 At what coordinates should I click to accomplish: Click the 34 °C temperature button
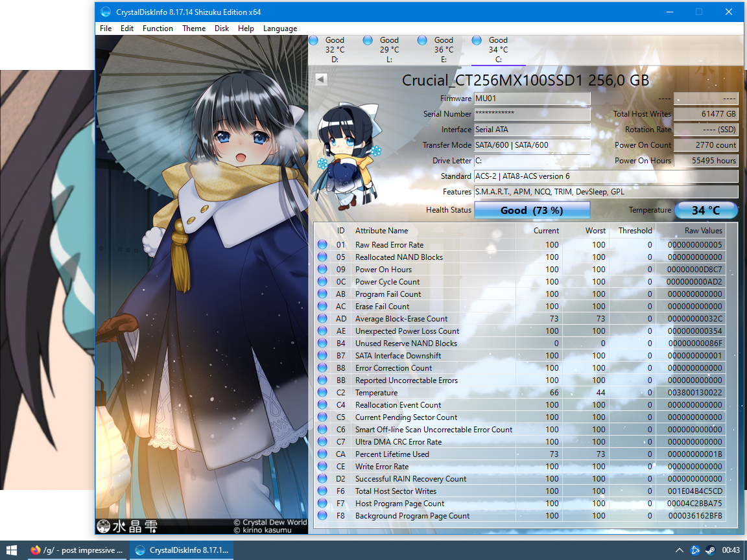pos(706,210)
